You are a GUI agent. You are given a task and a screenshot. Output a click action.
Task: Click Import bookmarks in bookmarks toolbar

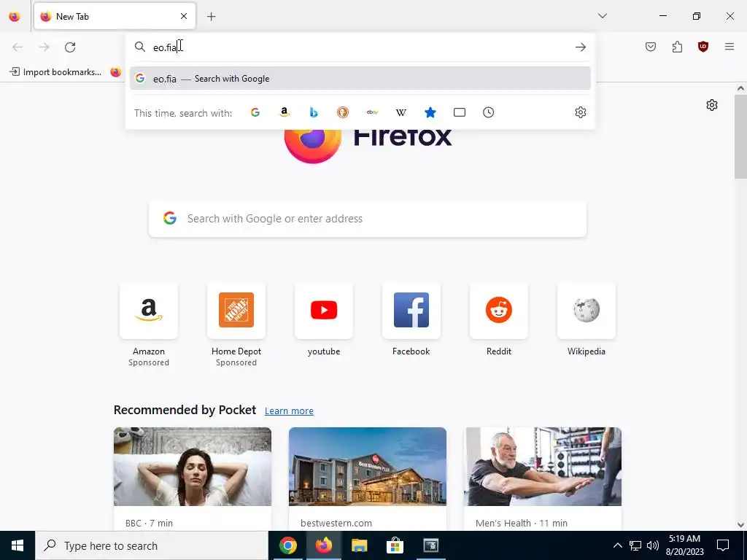pyautogui.click(x=55, y=72)
